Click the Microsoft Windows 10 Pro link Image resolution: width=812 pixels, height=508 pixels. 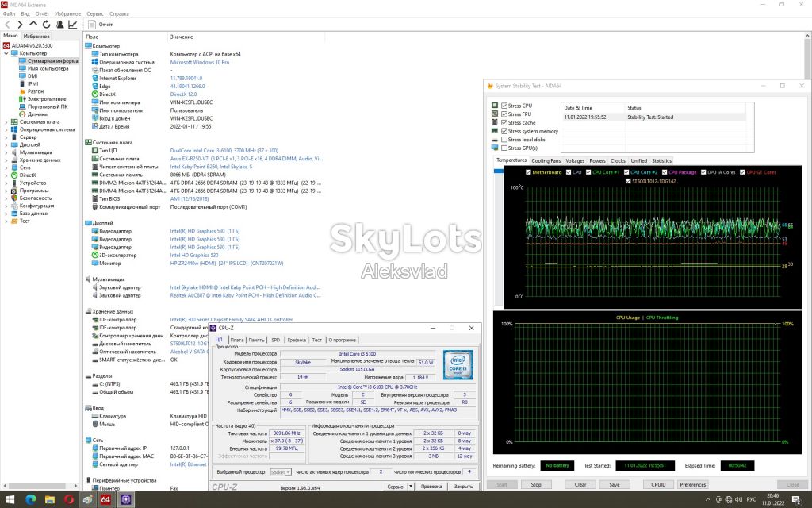[199, 62]
